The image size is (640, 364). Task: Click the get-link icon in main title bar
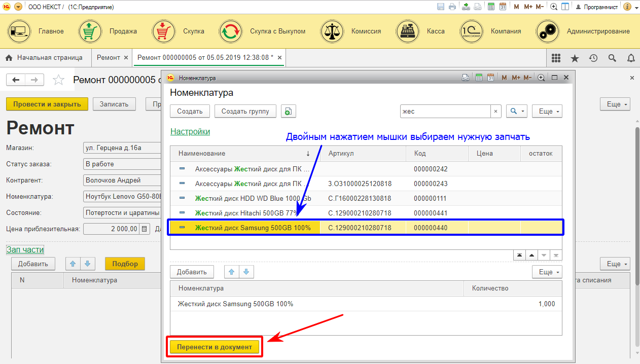click(x=466, y=7)
